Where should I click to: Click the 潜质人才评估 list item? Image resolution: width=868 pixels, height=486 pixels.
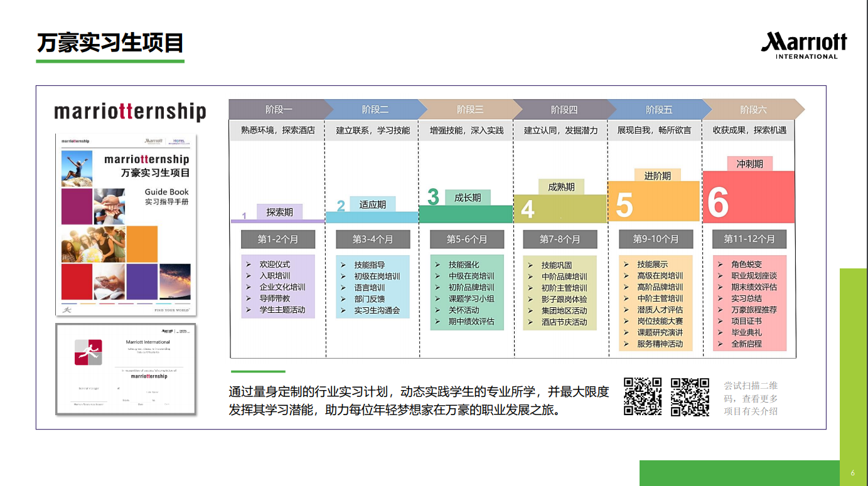(660, 310)
